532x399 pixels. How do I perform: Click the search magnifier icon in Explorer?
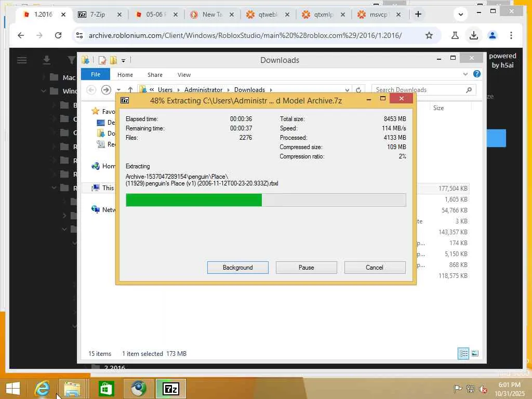[x=469, y=90]
